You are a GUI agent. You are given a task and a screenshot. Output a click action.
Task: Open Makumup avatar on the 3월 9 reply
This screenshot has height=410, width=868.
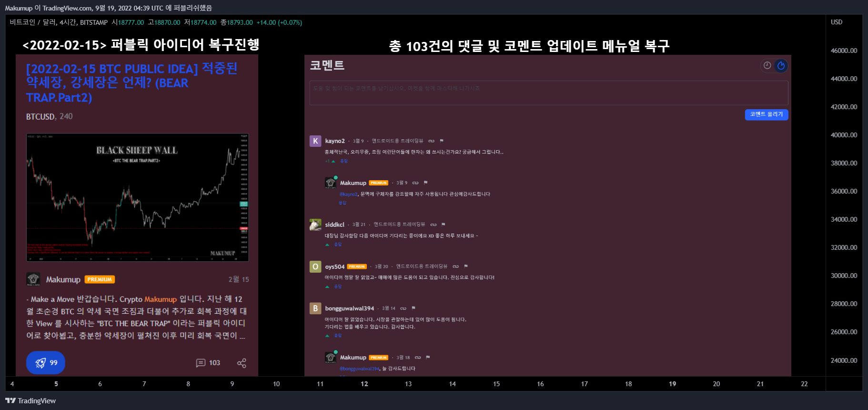pos(331,183)
